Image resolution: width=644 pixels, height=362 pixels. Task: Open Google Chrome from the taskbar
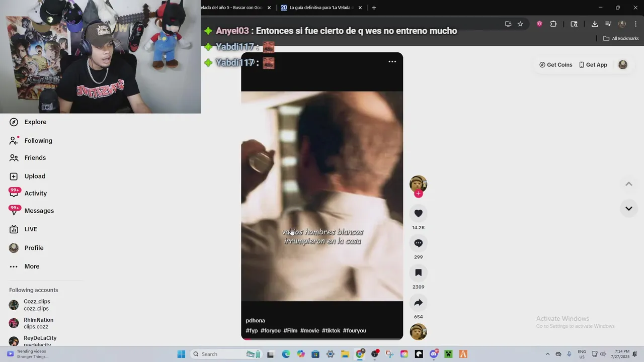click(360, 354)
